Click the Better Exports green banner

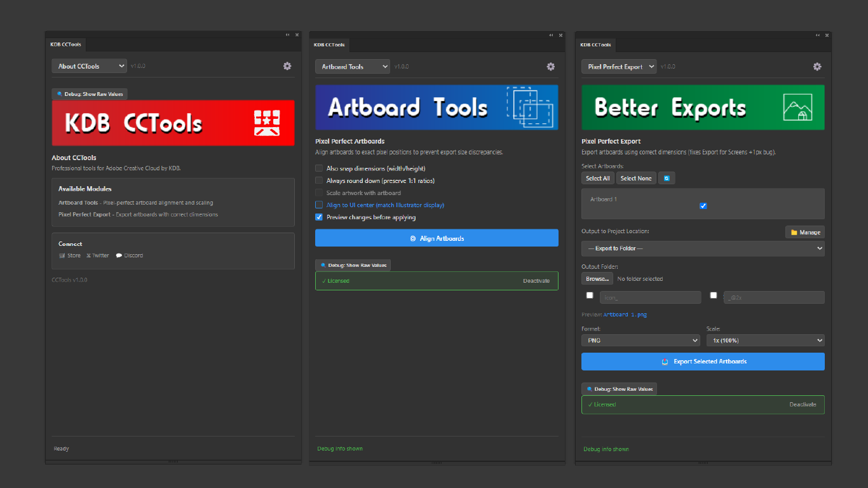pyautogui.click(x=703, y=107)
